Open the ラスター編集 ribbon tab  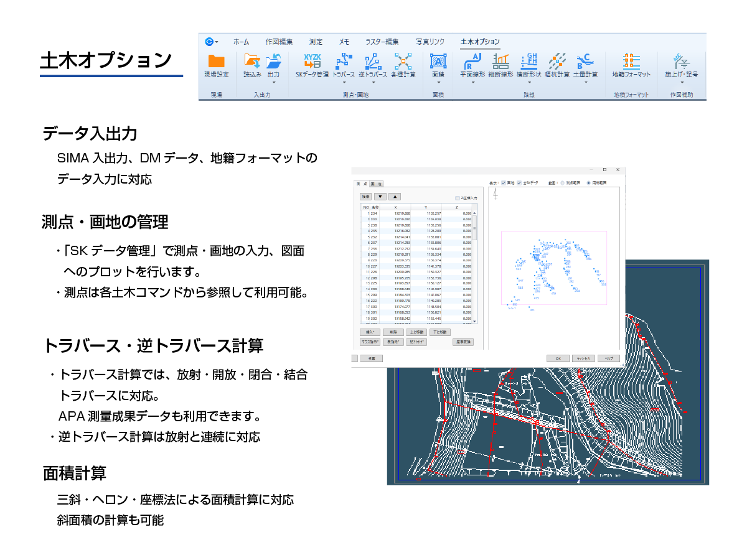(382, 42)
